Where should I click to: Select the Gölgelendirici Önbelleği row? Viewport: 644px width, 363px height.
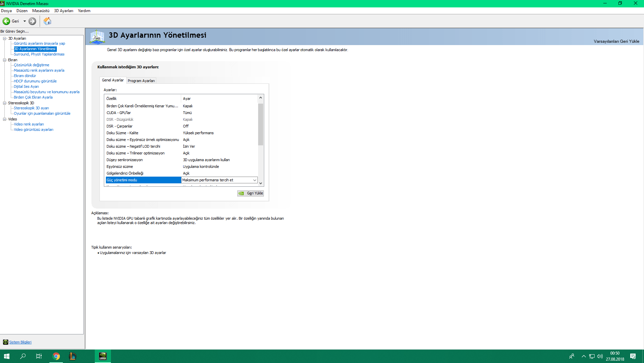[x=182, y=173]
